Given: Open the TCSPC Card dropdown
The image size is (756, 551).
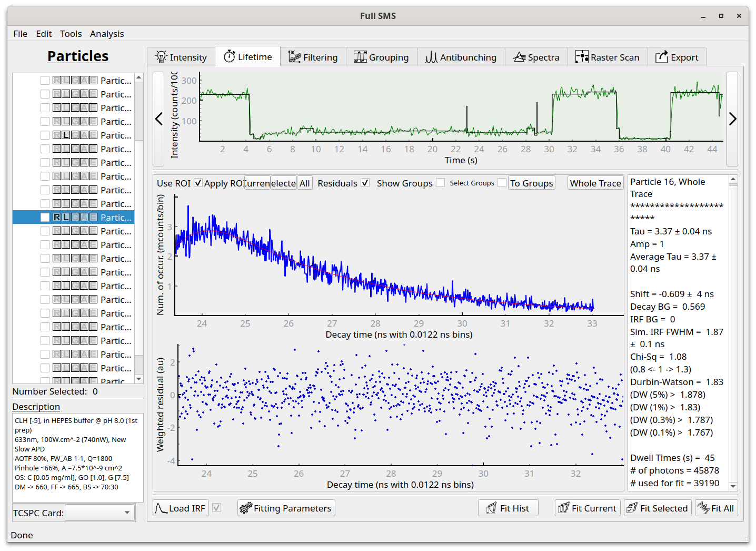Looking at the screenshot, I should (100, 513).
